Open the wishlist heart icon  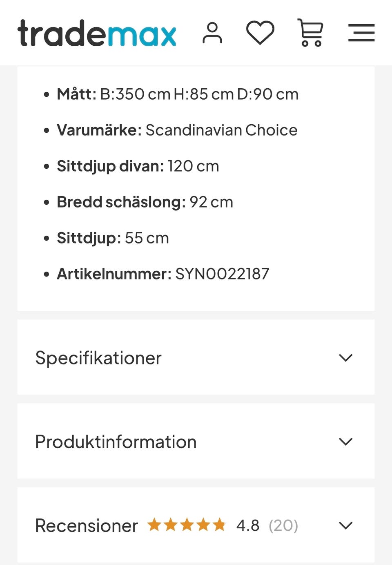point(260,33)
